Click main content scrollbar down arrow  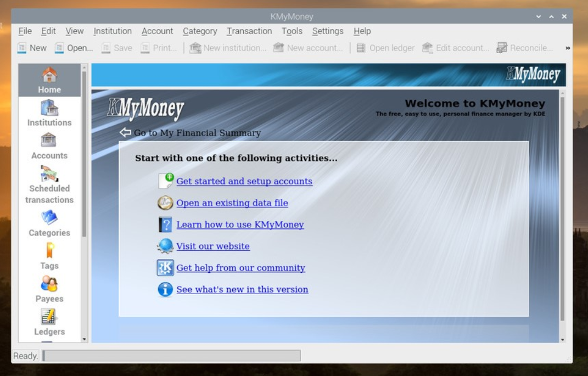coord(562,339)
